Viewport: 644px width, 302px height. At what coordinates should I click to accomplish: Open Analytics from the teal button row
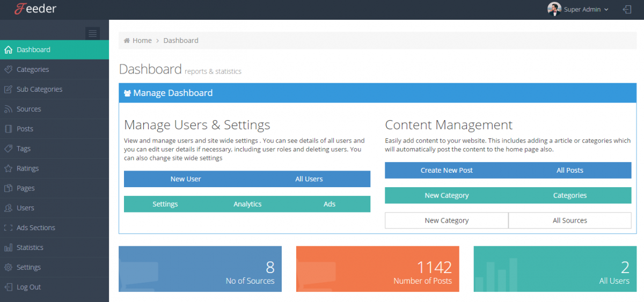[247, 204]
